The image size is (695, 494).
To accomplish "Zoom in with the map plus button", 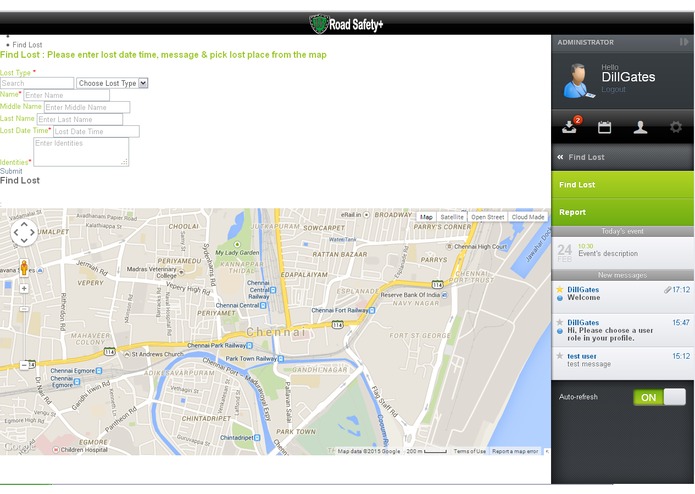I will 24,288.
